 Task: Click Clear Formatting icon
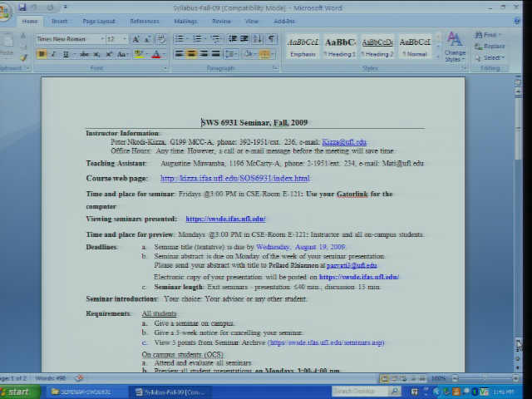[x=160, y=39]
